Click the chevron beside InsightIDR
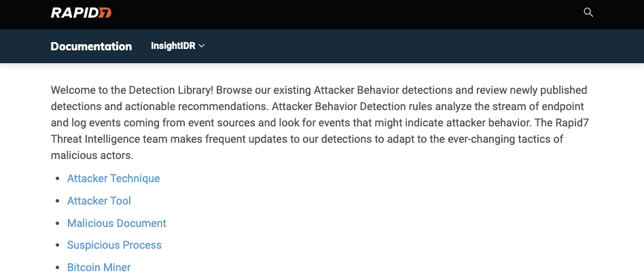The width and height of the screenshot is (644, 280). [202, 46]
